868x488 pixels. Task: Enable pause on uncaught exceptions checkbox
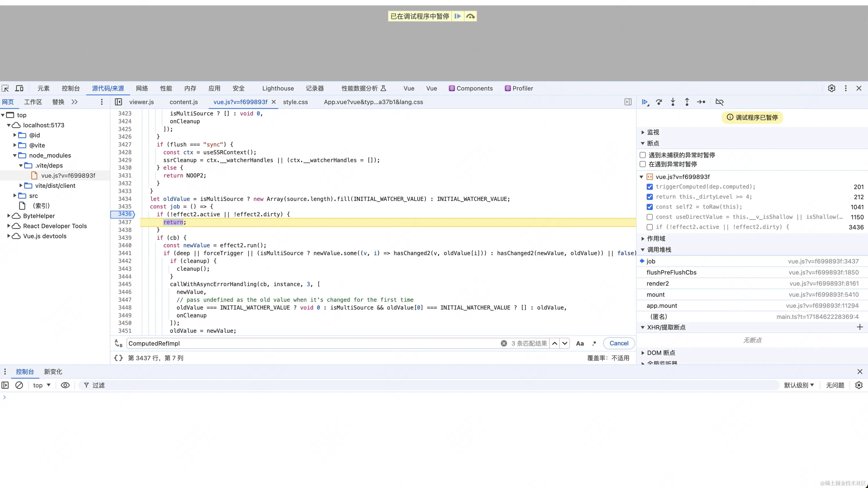pyautogui.click(x=643, y=155)
